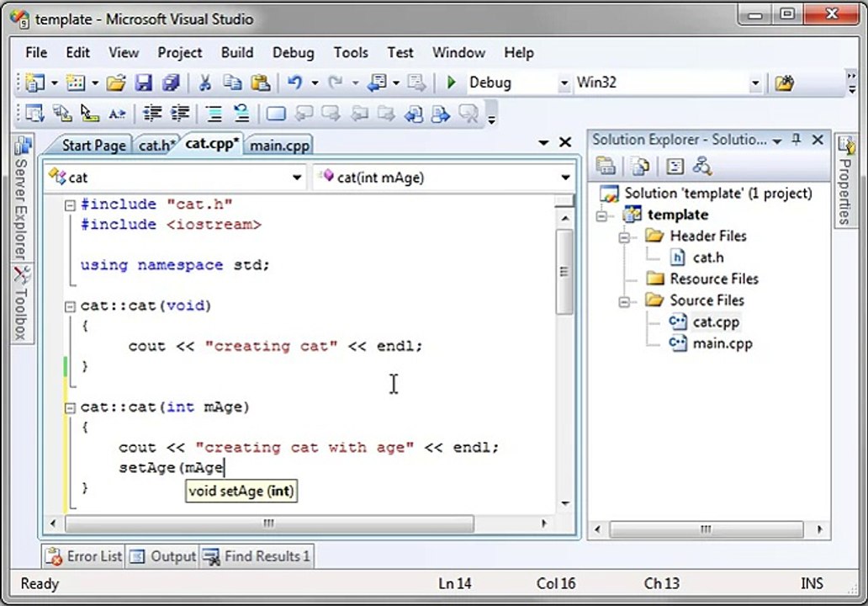Click the Cut scissors icon
The height and width of the screenshot is (606, 868).
point(205,83)
